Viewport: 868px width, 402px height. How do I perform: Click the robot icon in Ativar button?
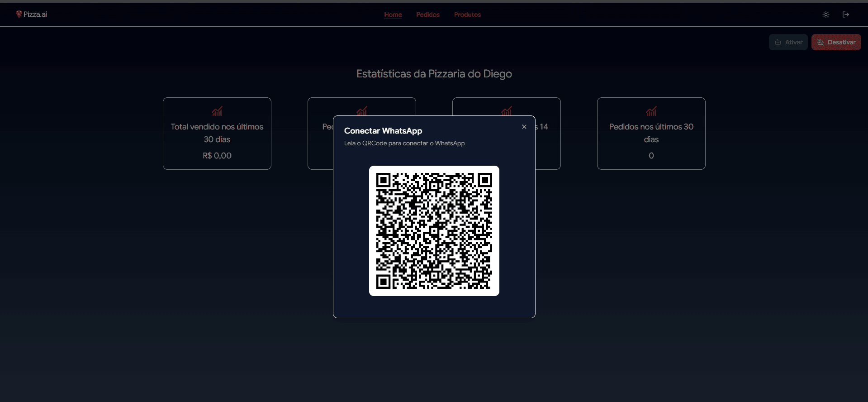pos(778,42)
